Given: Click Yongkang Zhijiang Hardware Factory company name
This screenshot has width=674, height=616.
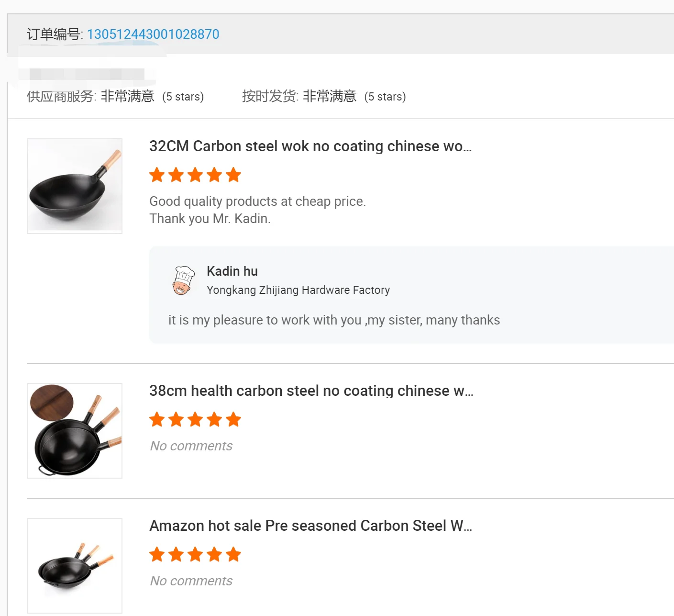Looking at the screenshot, I should (298, 290).
